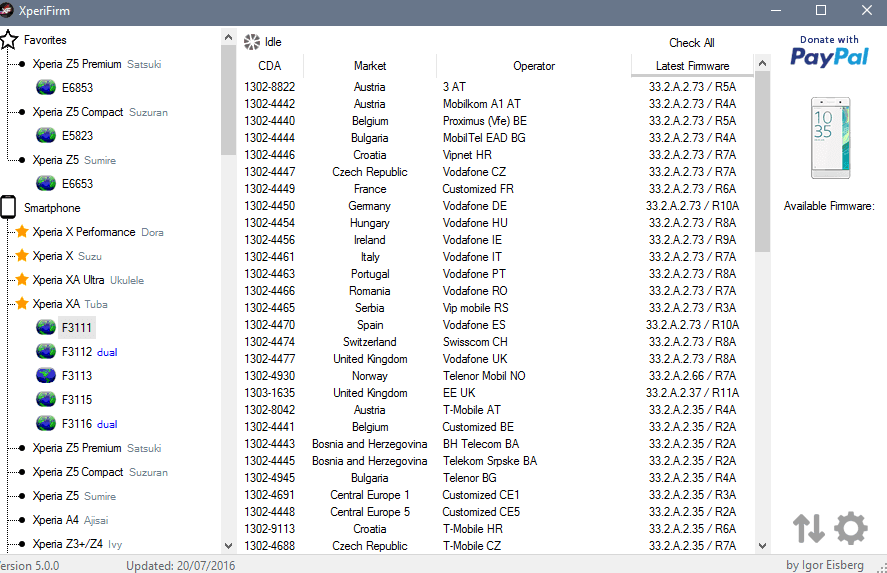Click the Smartphone category phone icon
Screen dimensions: 887x573
[x=8, y=207]
